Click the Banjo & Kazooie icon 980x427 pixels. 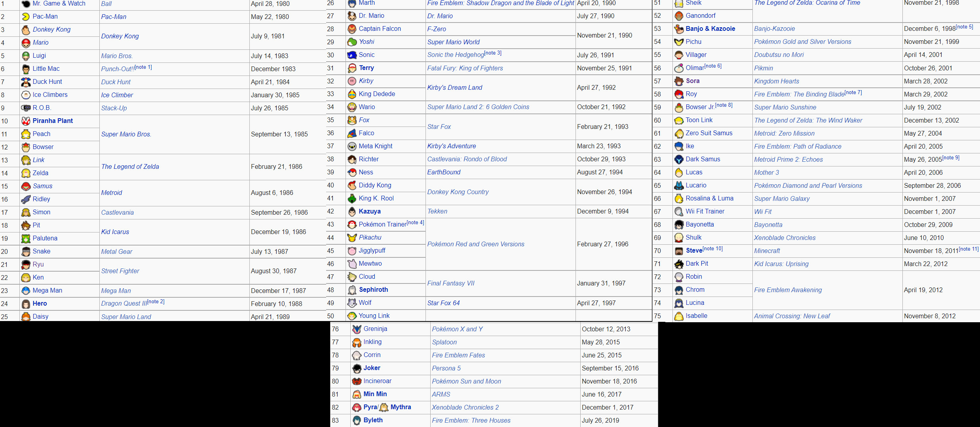click(x=679, y=29)
